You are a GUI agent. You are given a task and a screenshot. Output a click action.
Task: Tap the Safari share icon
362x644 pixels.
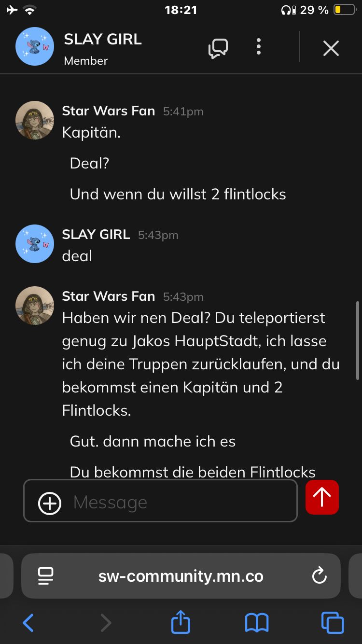[x=181, y=622]
